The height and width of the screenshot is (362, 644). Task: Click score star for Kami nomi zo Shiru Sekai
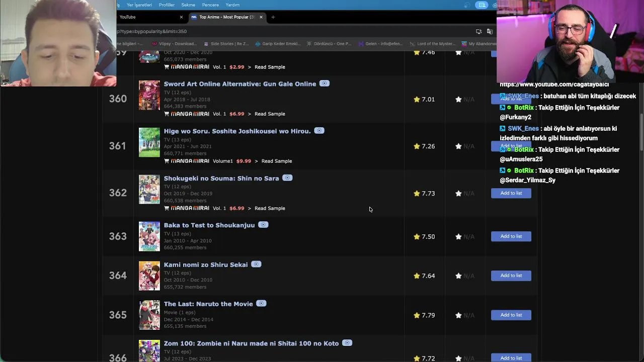tap(417, 276)
